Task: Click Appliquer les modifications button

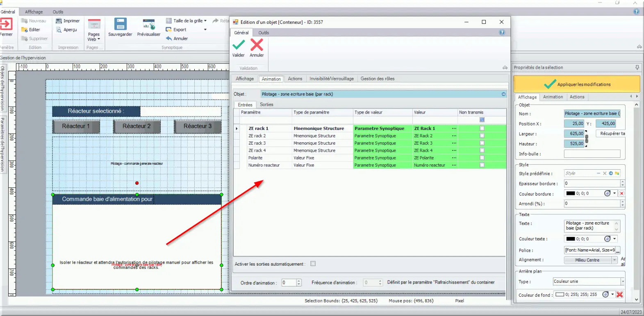Action: 577,84
